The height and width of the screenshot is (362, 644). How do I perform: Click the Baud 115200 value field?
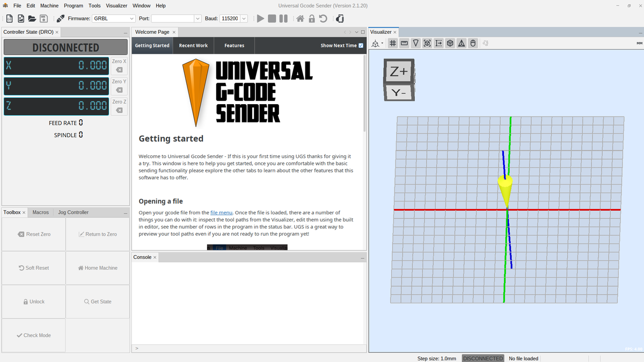pos(230,18)
